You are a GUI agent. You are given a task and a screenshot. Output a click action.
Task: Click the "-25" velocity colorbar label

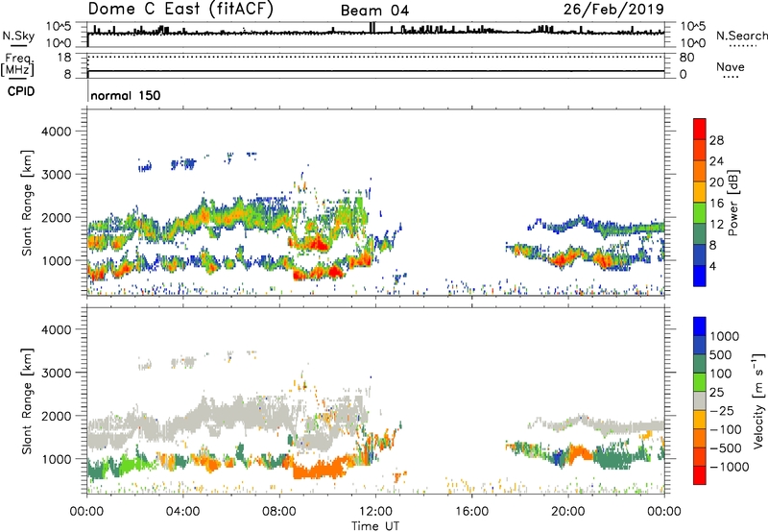[722, 410]
